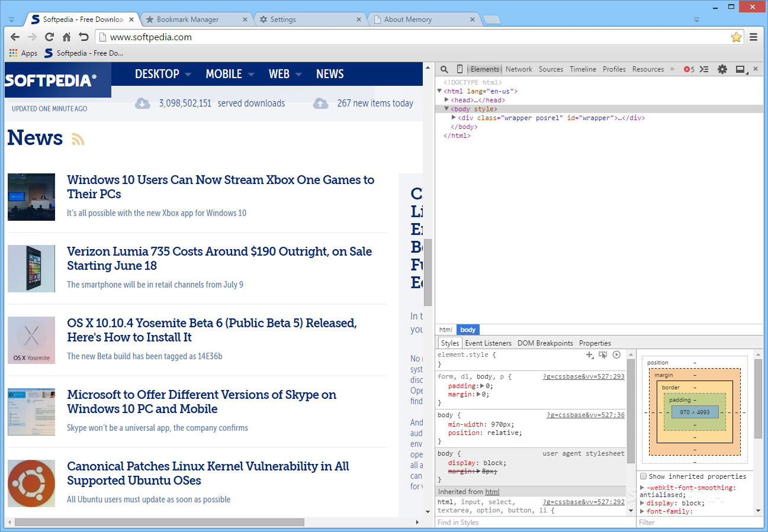Open the browser hamburger menu
Viewport: 768px width, 532px height.
pyautogui.click(x=754, y=37)
